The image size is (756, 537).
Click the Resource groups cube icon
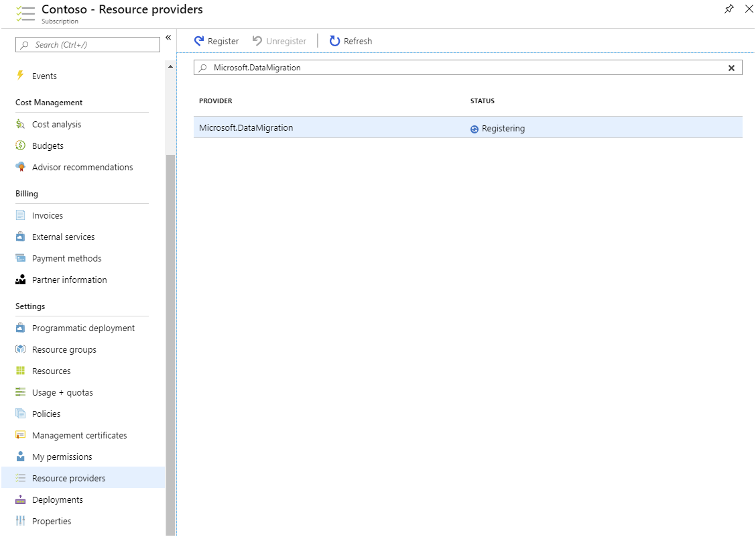point(20,349)
